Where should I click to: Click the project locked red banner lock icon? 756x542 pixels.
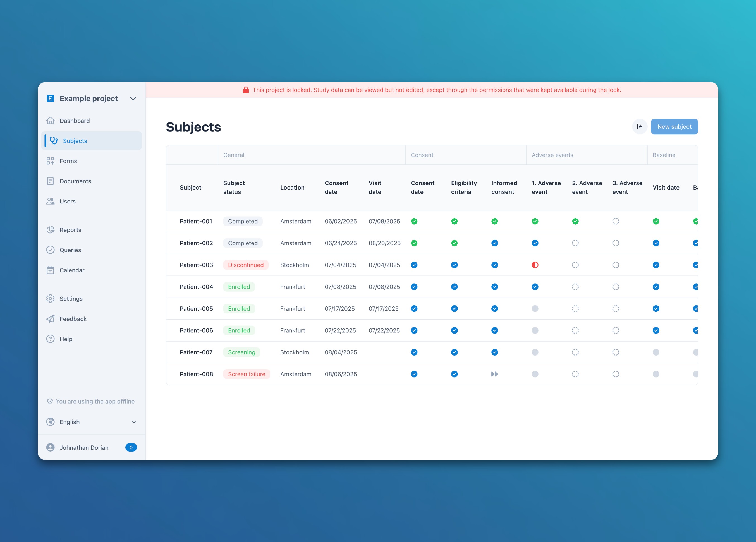click(x=246, y=90)
